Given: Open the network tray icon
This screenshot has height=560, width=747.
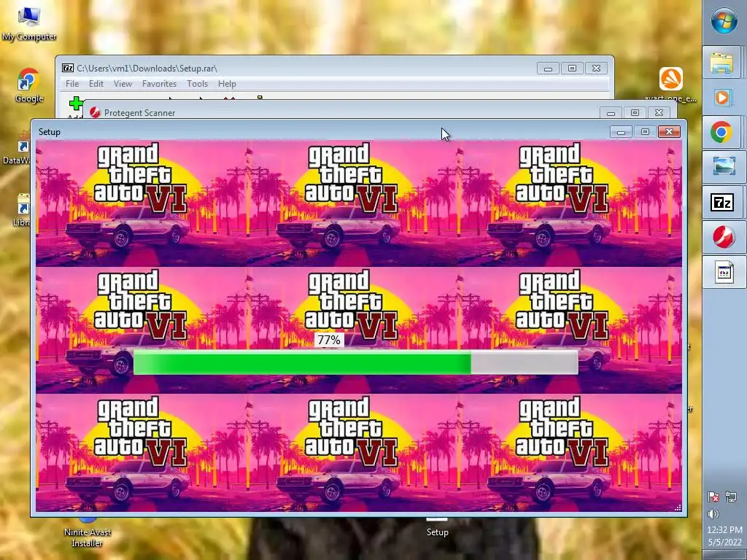Looking at the screenshot, I should click(731, 497).
